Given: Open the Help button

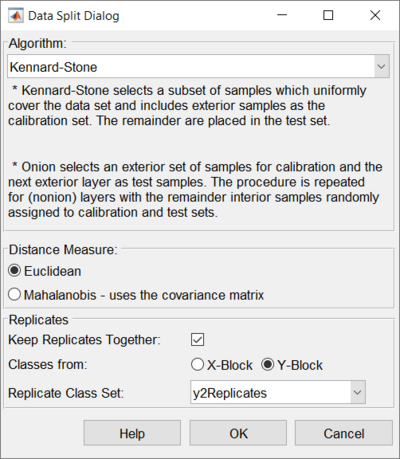Looking at the screenshot, I should coord(132,433).
